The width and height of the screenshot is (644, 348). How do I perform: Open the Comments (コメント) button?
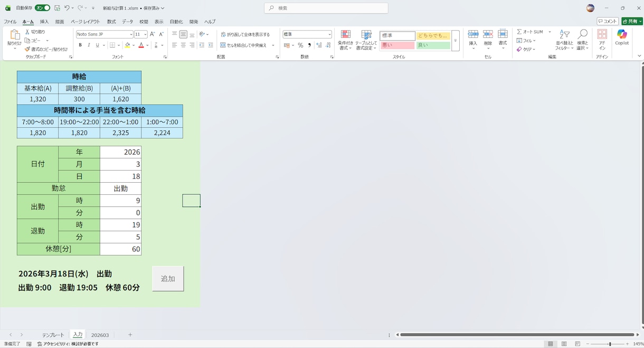click(608, 21)
